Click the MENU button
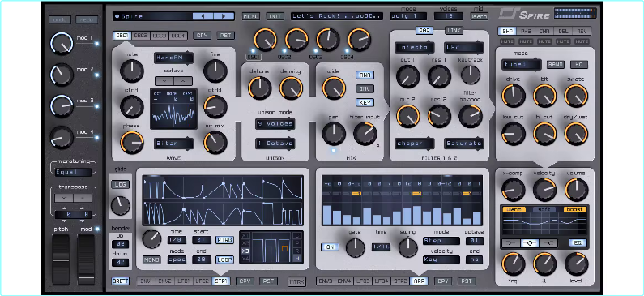This screenshot has height=296, width=644. pos(251,16)
